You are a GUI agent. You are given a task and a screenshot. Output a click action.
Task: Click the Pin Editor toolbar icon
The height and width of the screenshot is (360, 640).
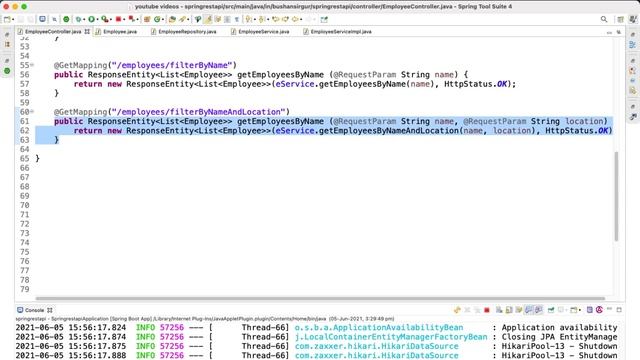click(x=324, y=19)
